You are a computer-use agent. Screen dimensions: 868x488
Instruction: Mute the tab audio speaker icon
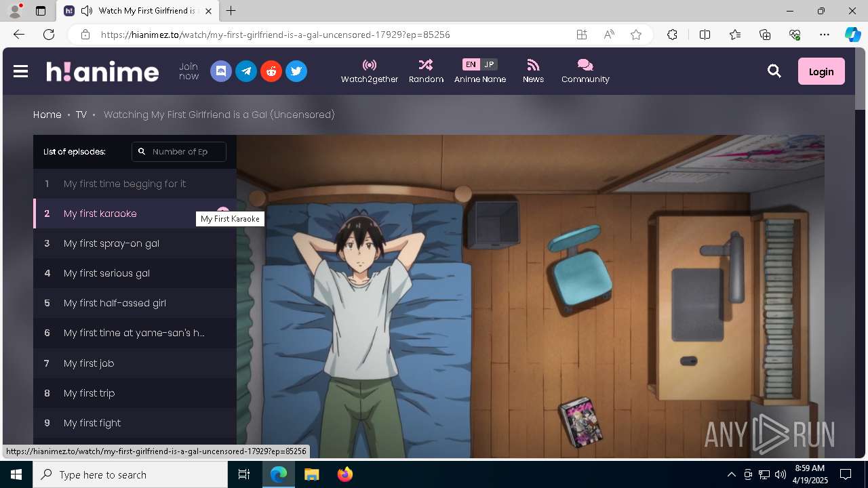click(x=86, y=11)
